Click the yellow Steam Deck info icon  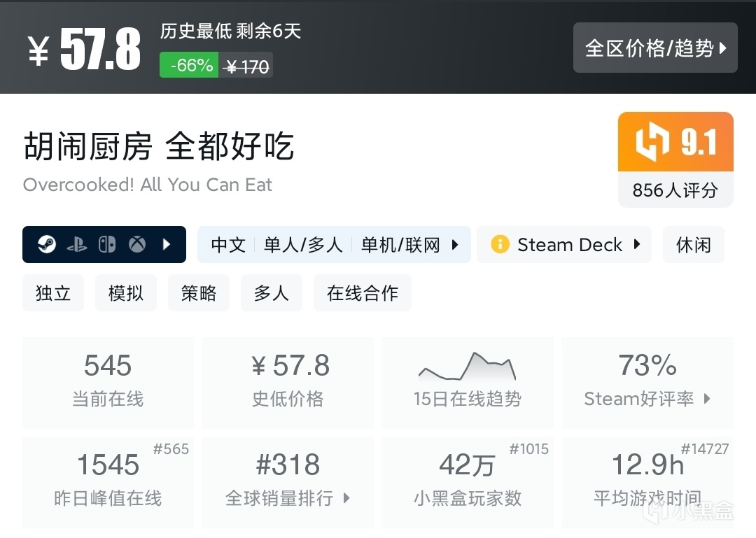(x=500, y=245)
